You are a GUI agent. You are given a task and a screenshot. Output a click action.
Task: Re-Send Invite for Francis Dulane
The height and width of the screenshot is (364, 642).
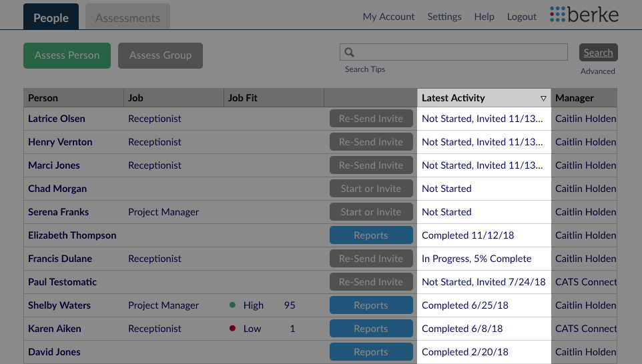coord(371,259)
